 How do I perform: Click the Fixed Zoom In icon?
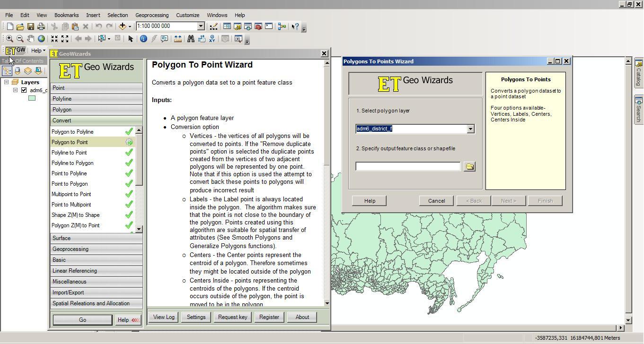pyautogui.click(x=54, y=39)
